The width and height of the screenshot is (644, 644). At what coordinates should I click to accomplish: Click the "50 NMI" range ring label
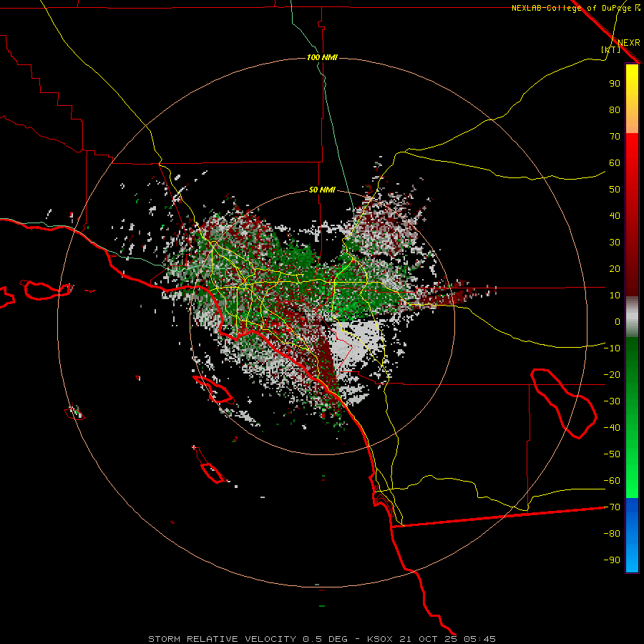[322, 190]
